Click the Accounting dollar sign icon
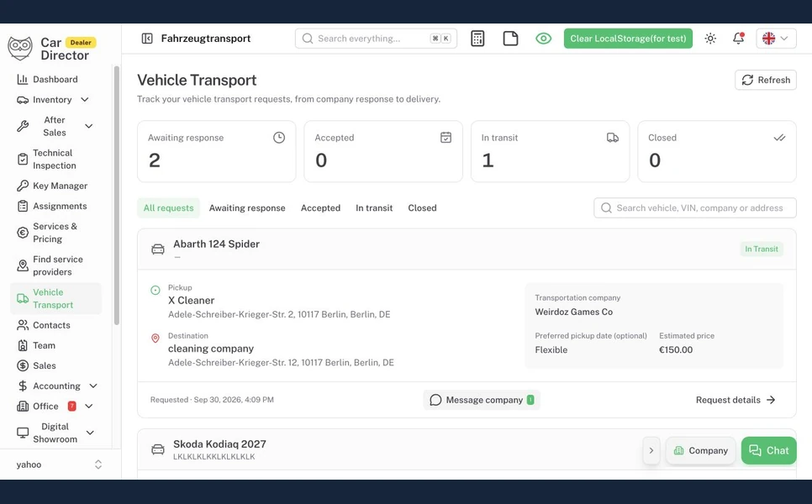Viewport: 812px width, 504px height. pyautogui.click(x=22, y=386)
